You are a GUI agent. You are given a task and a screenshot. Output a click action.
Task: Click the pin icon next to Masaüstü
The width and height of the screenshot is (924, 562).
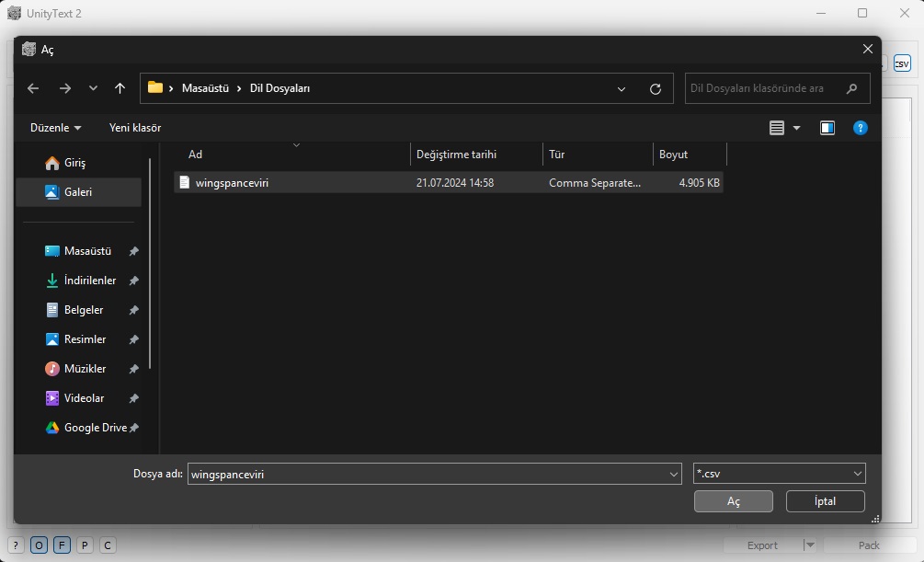point(133,251)
